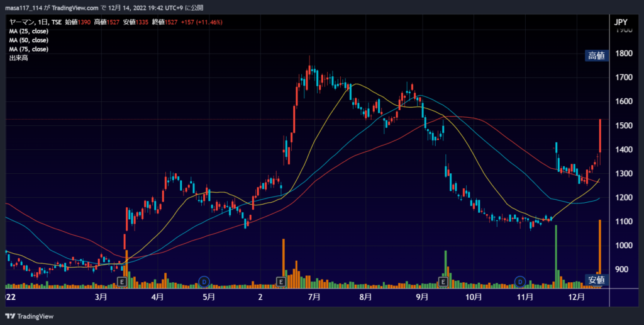Click the dividend D marker before 11月
The image size is (644, 325).
(520, 282)
